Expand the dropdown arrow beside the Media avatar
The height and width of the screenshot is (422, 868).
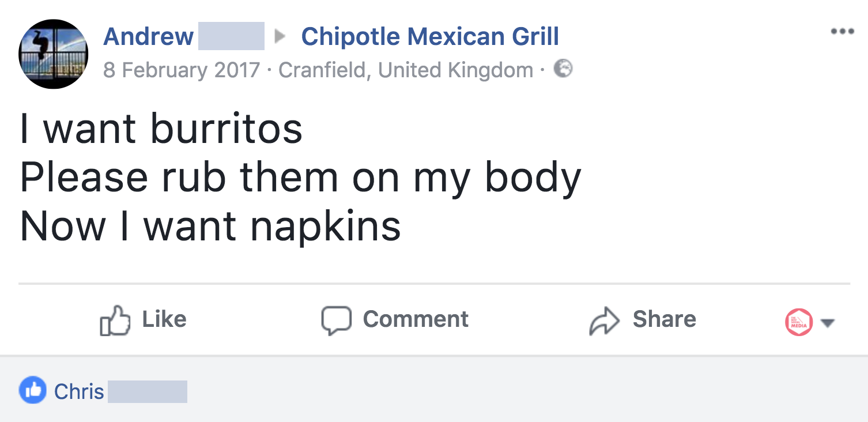click(828, 323)
